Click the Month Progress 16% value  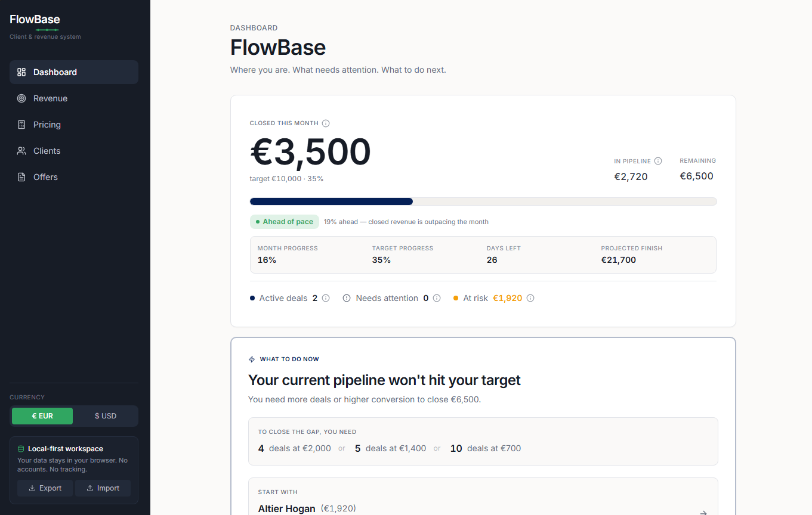coord(267,260)
